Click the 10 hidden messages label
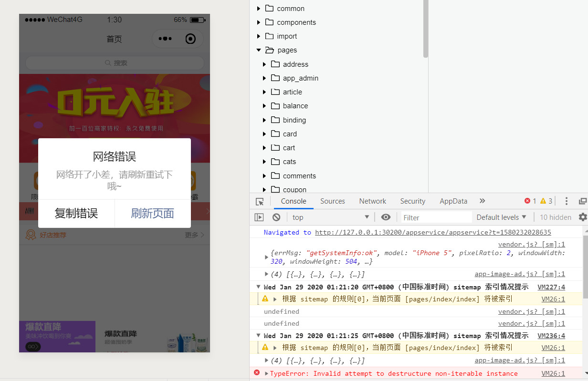Image resolution: width=588 pixels, height=381 pixels. pos(556,217)
